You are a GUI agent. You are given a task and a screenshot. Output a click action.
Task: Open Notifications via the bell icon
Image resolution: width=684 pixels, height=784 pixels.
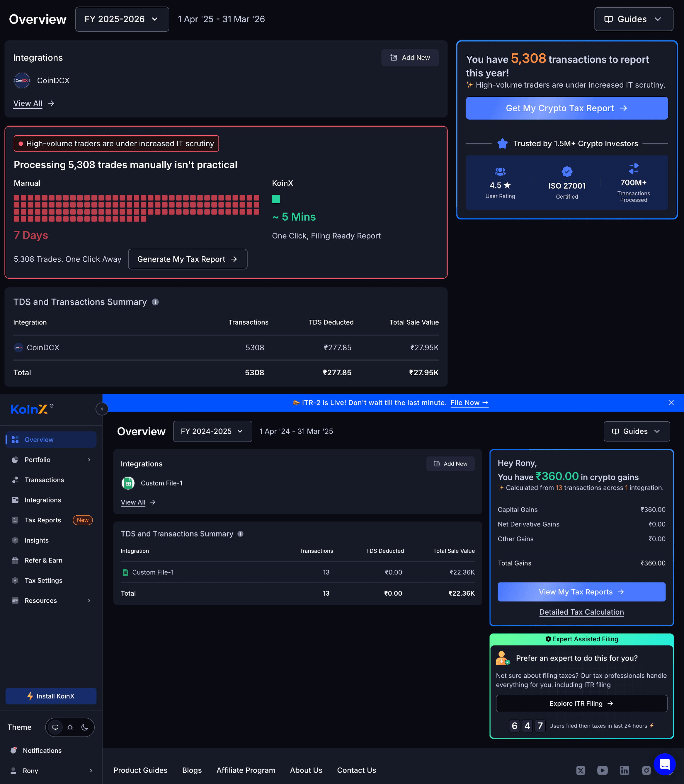click(14, 750)
